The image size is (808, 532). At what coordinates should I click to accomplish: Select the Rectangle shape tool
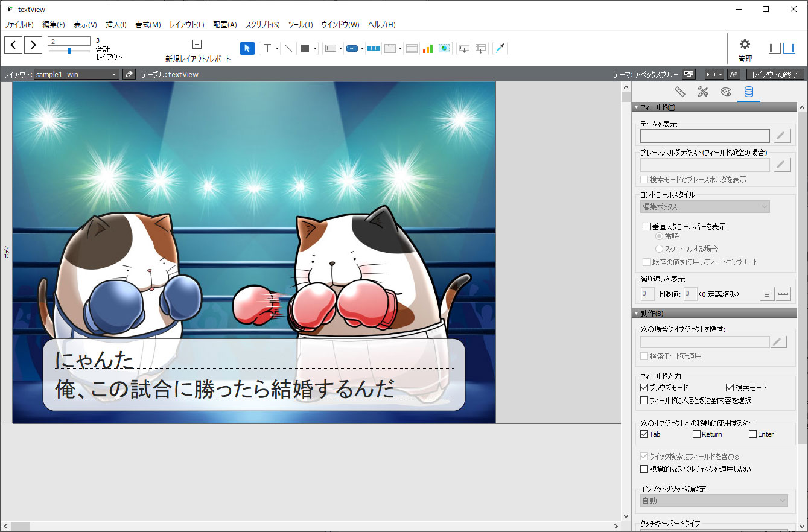click(x=305, y=49)
